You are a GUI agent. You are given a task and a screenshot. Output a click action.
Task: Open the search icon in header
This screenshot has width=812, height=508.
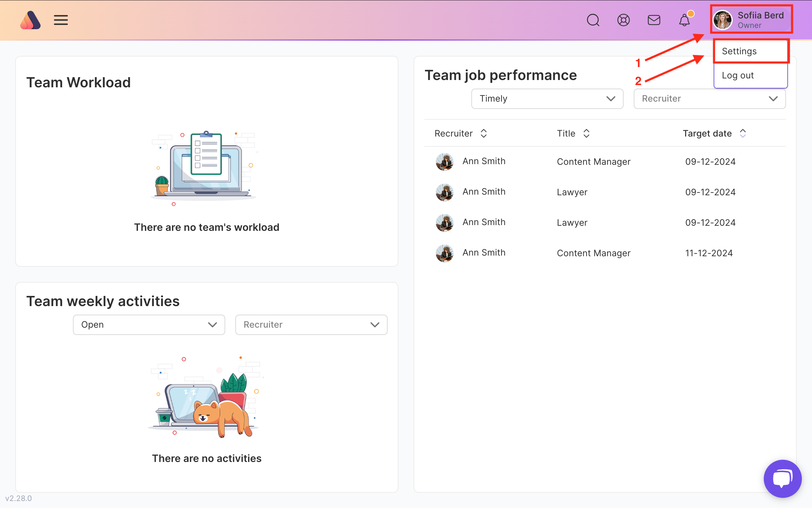[x=593, y=20]
